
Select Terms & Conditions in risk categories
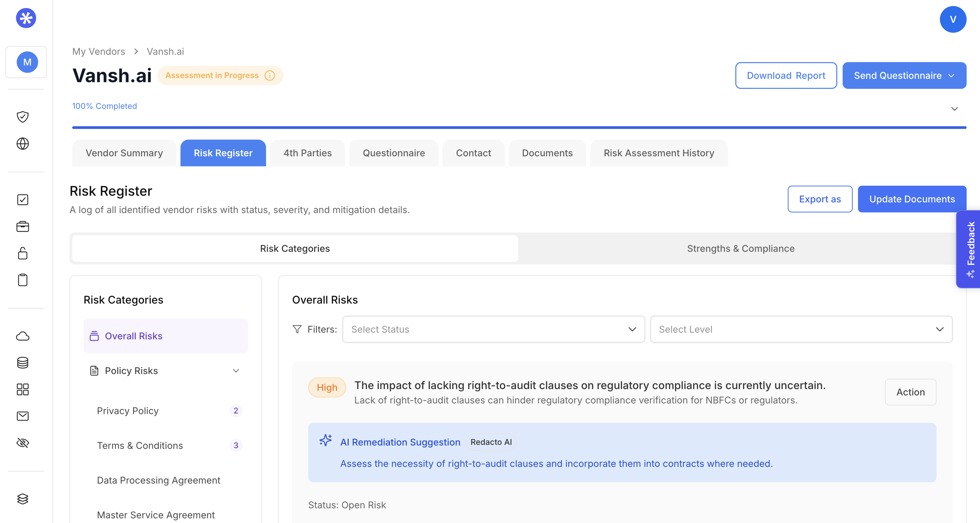point(140,446)
